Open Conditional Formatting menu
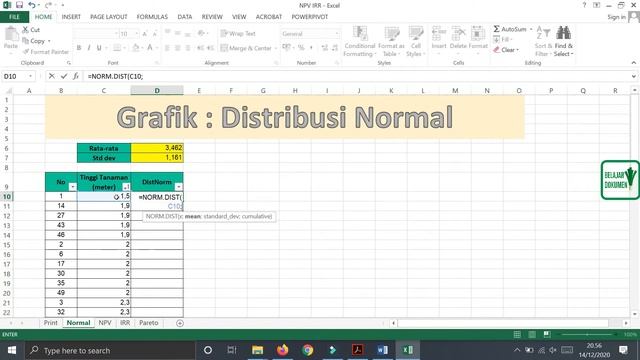The width and height of the screenshot is (640, 360). coord(359,41)
